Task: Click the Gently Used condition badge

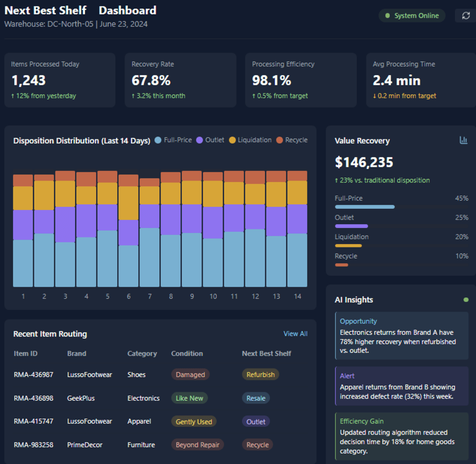Action: 194,422
